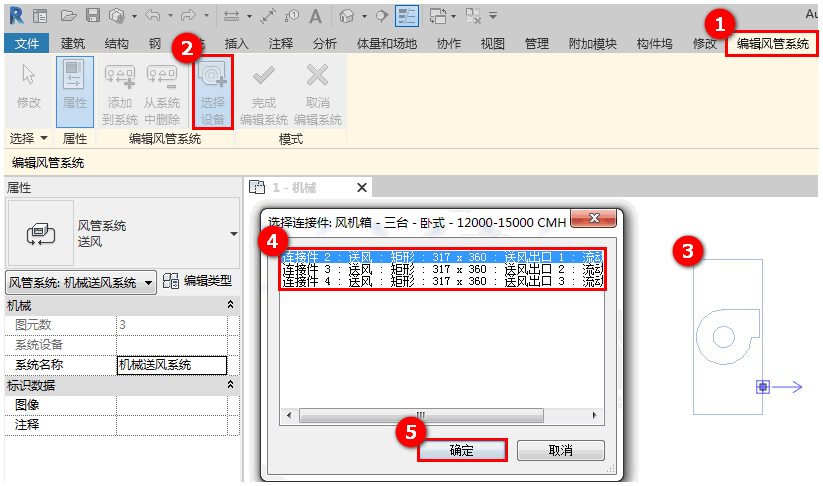Viewport: 823px width, 486px height.
Task: Click the Redo arrow icon
Action: tap(188, 16)
